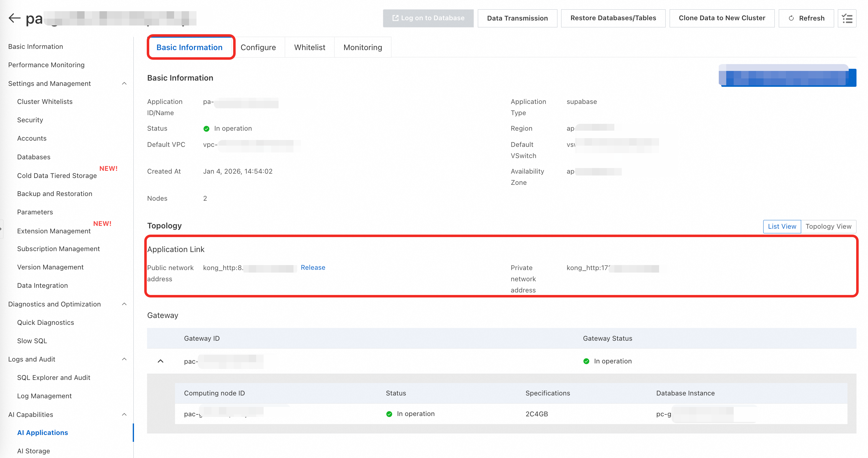Collapse the Logs and Audit section
Viewport: 868px width, 458px height.
pyautogui.click(x=124, y=359)
